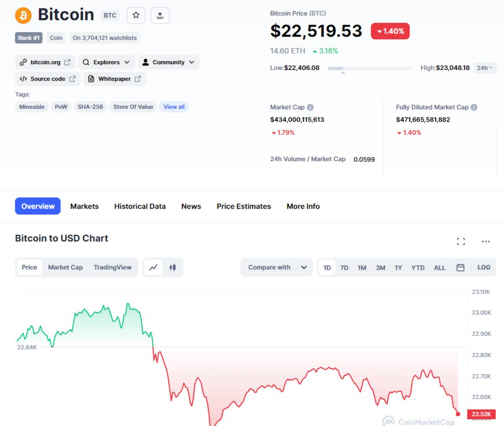Toggle LOG scale on chart
Image resolution: width=504 pixels, height=426 pixels.
click(x=484, y=267)
